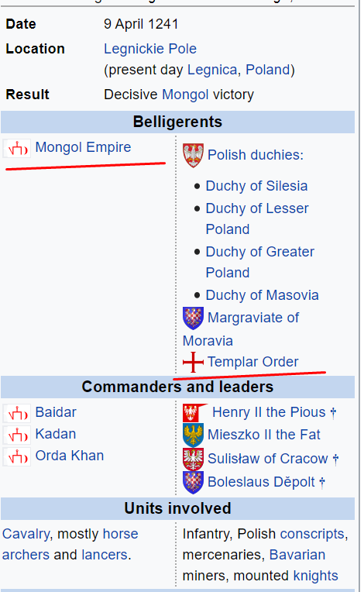Viewport: 364px width, 592px height.
Task: Click the Mongol Empire flag icon under Belligerents
Action: [x=17, y=148]
